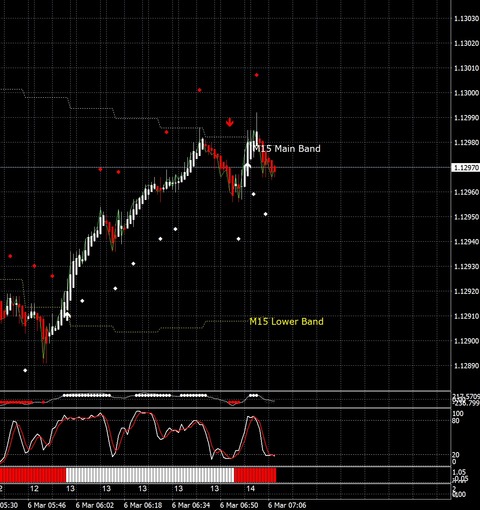Click the 1.12900 price axis label
Image resolution: width=480 pixels, height=510 pixels.
click(467, 341)
